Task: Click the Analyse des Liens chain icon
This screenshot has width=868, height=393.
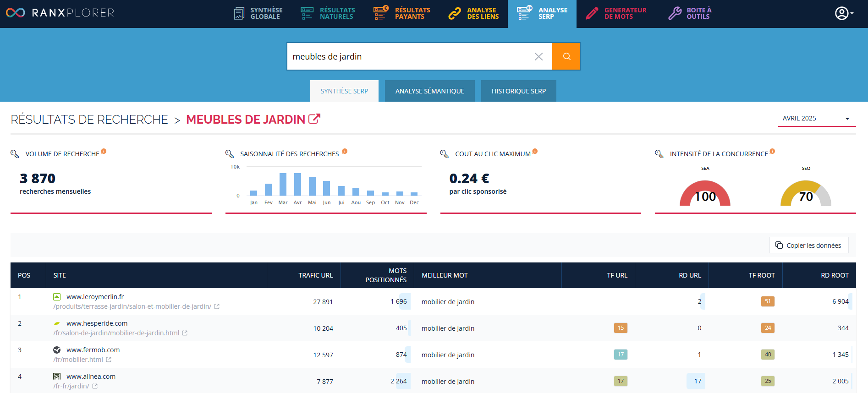Action: click(454, 13)
